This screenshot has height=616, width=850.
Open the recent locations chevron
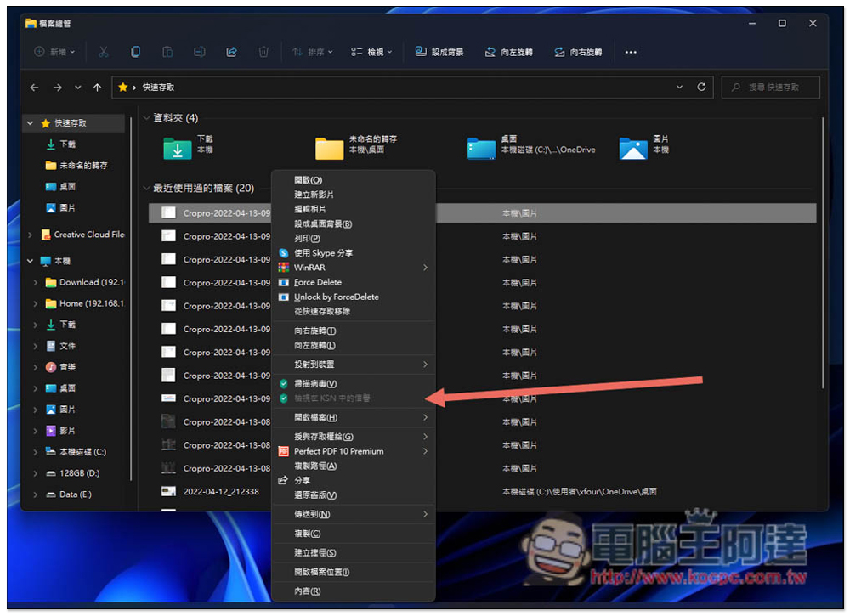point(78,88)
